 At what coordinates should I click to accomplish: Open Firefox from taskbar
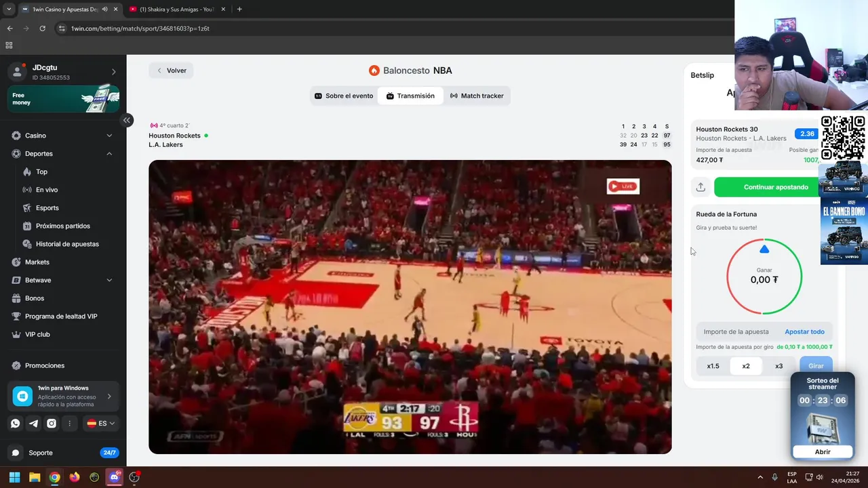(75, 477)
